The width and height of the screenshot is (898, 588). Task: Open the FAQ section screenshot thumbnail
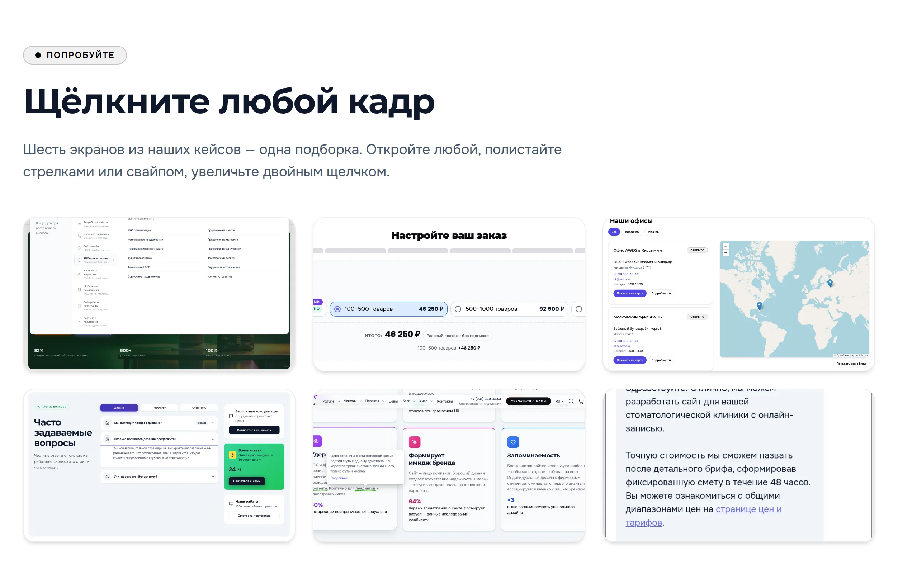tap(159, 465)
